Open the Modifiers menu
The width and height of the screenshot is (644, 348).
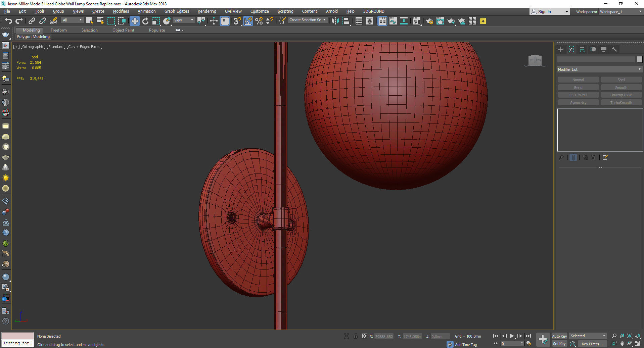121,11
